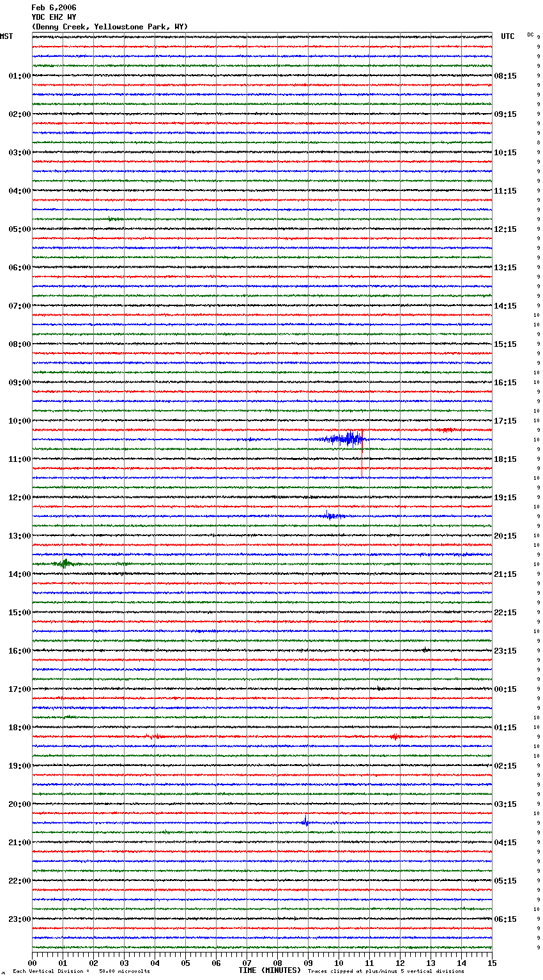This screenshot has width=543, height=980.
Task: Click the '00:15' UTC time label
Action: pyautogui.click(x=505, y=689)
